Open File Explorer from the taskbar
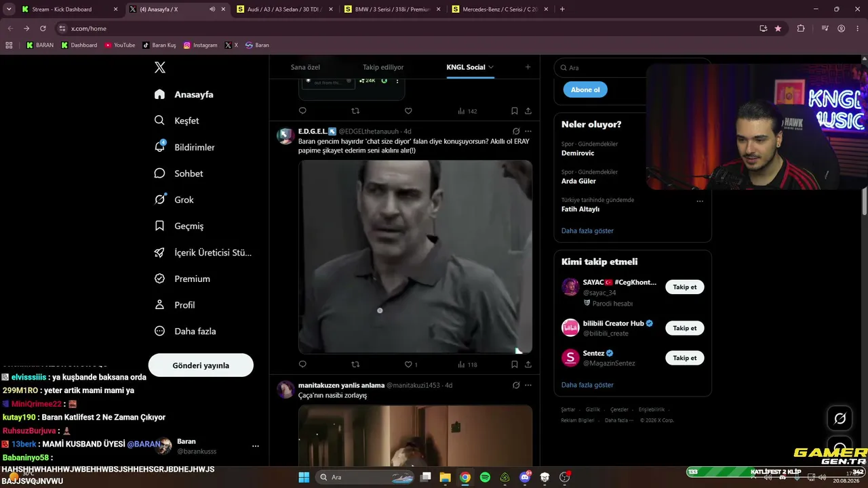The image size is (868, 488). 445,477
